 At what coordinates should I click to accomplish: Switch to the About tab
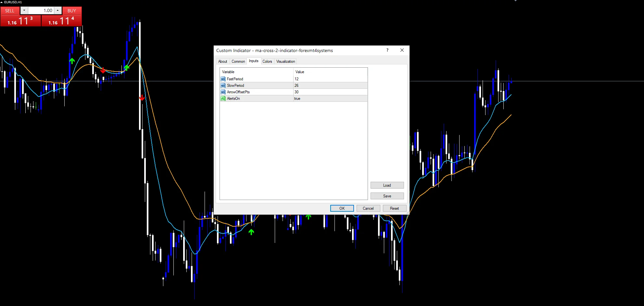pos(223,61)
